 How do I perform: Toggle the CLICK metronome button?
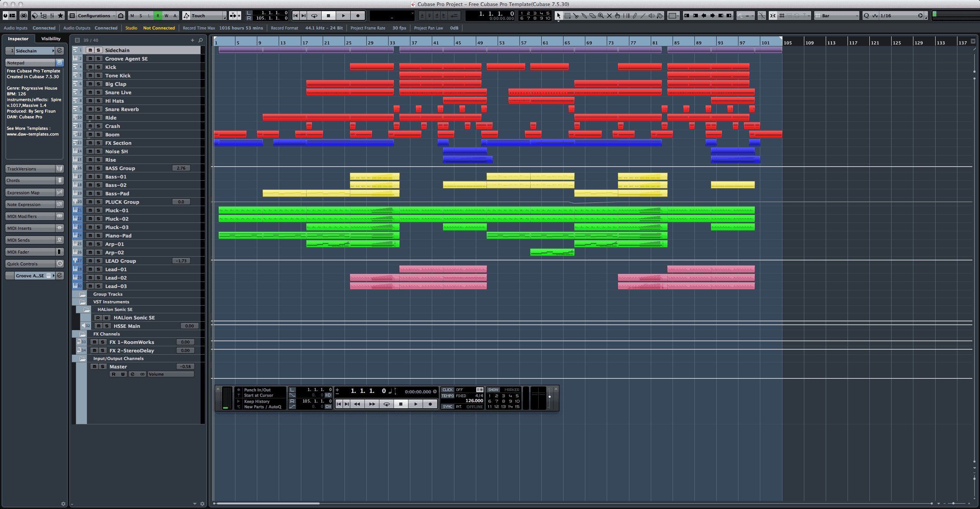coord(447,390)
